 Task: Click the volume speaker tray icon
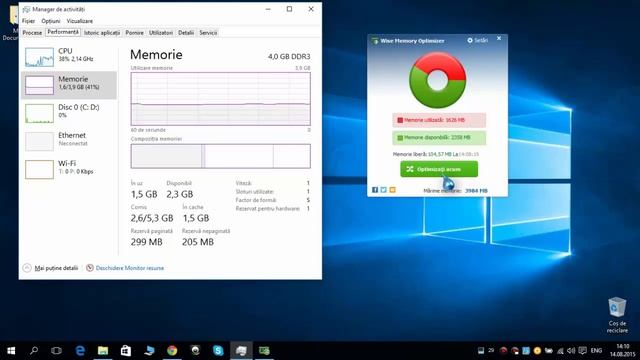[x=571, y=351]
